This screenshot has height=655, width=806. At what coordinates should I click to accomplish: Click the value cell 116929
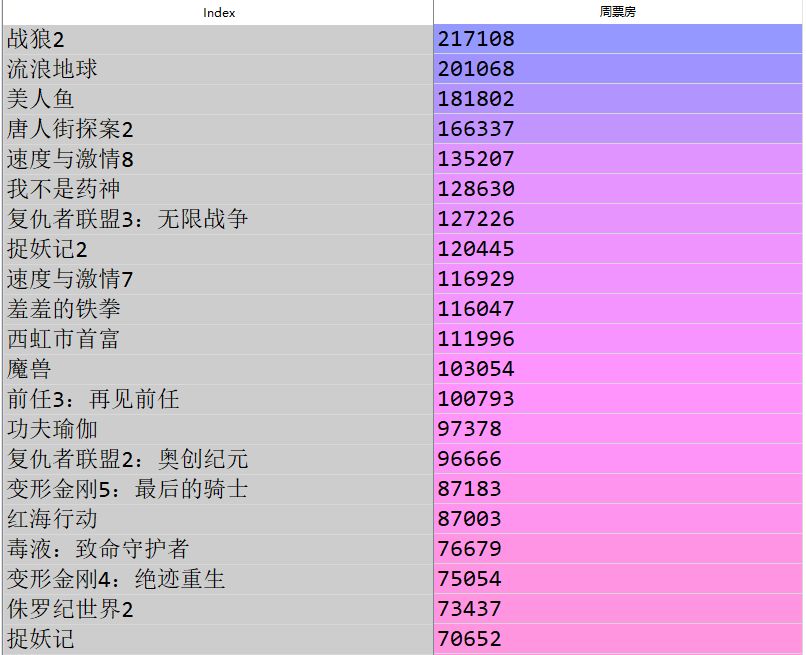click(x=617, y=279)
